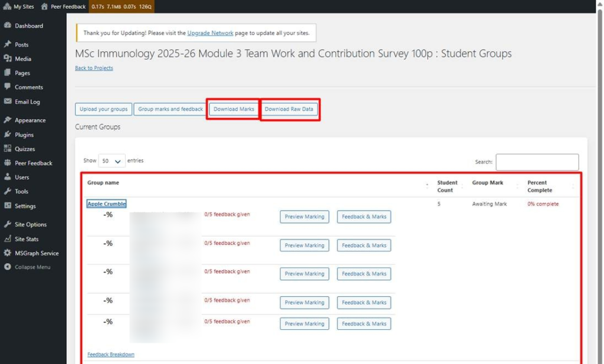Screen dimensions: 604x364
Task: Click the Users icon in sidebar
Action: coord(7,177)
